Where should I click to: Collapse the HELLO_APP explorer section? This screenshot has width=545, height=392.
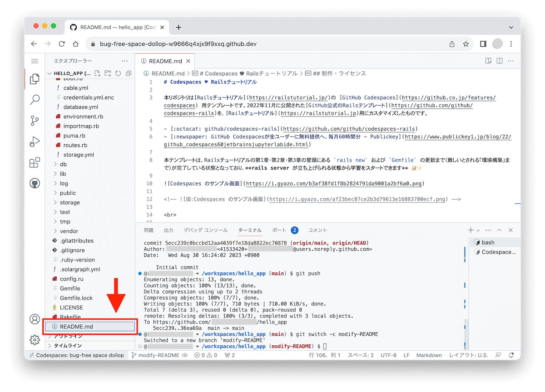(69, 73)
